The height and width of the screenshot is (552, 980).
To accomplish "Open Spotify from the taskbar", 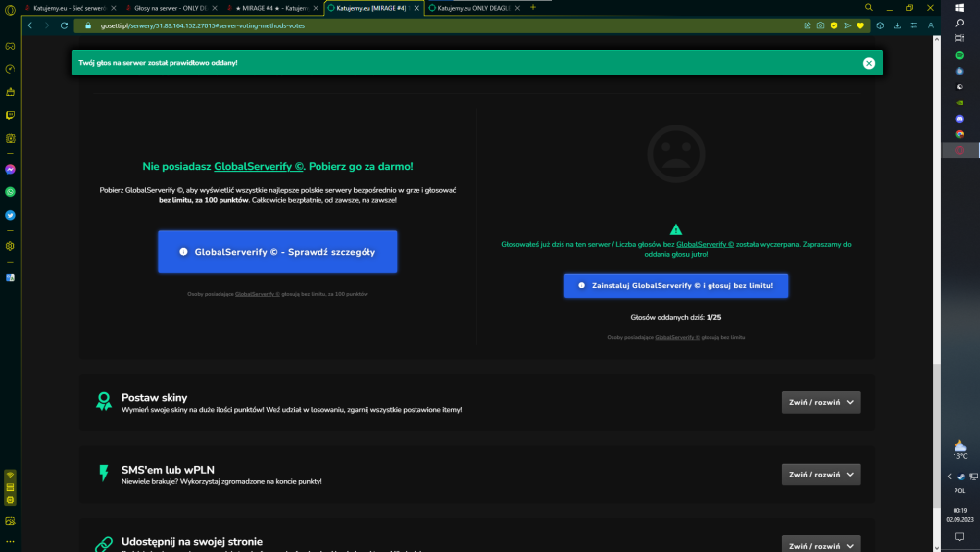I will point(960,55).
